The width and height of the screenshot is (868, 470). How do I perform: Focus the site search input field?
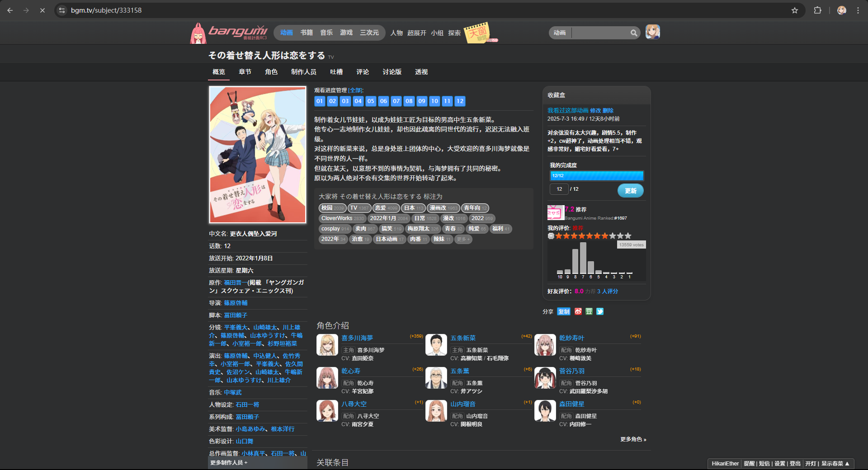tap(600, 33)
